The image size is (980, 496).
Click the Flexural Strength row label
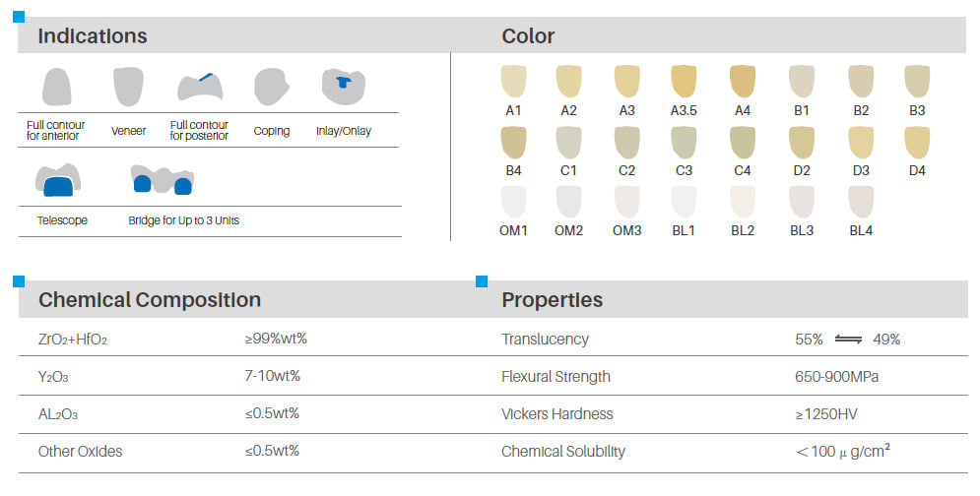(555, 377)
